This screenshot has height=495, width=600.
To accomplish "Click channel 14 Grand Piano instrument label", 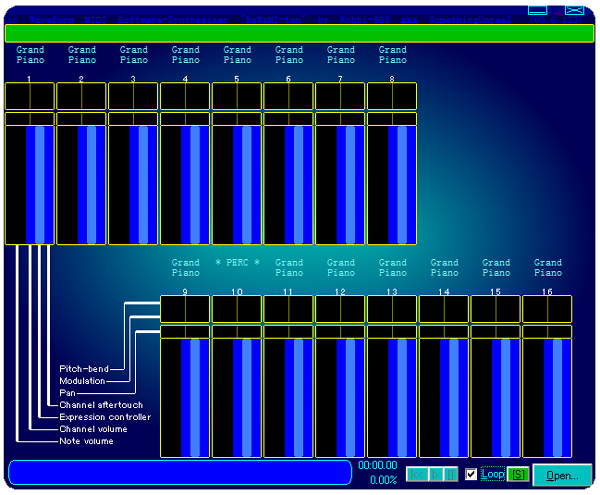I will point(444,268).
